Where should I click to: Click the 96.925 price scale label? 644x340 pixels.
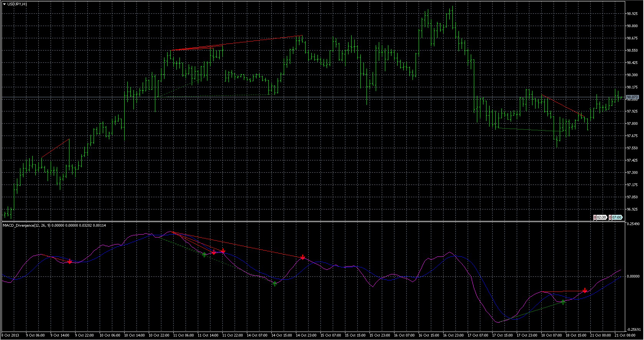coord(632,209)
